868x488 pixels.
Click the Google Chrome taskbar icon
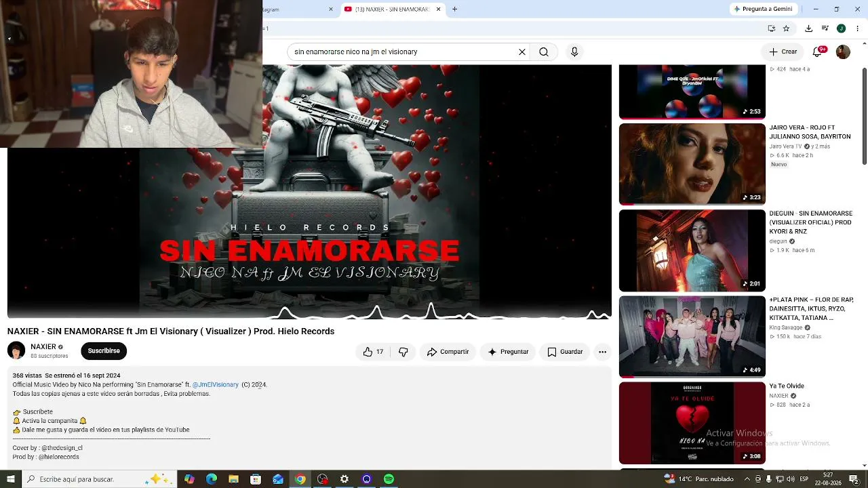coord(300,479)
